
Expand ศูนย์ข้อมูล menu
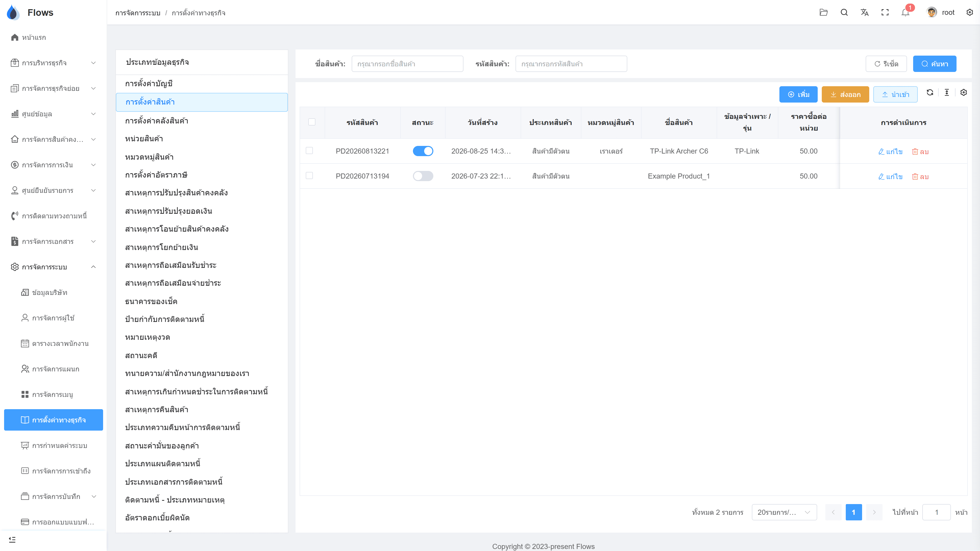[53, 114]
